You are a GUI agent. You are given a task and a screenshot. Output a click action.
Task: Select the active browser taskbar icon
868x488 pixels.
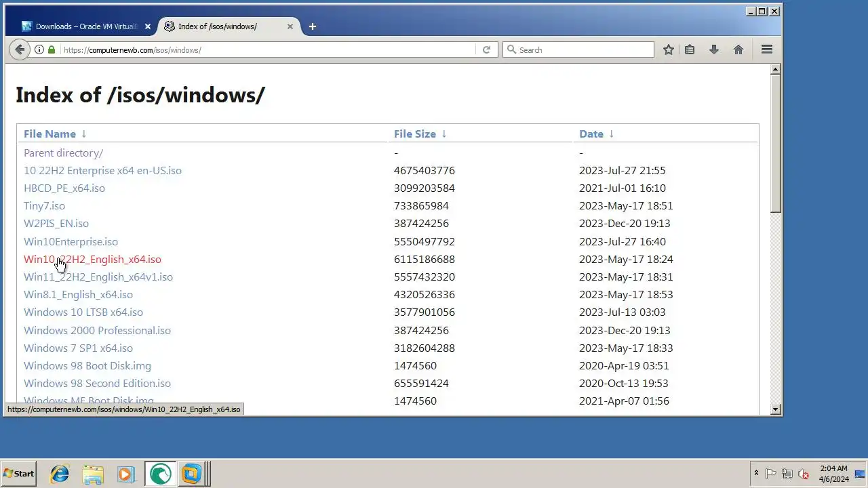click(x=160, y=474)
